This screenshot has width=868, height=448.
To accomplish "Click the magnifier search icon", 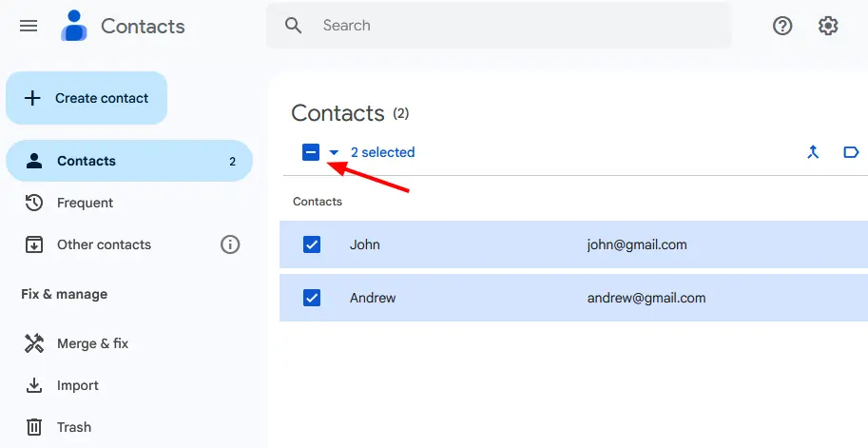I will (x=294, y=26).
